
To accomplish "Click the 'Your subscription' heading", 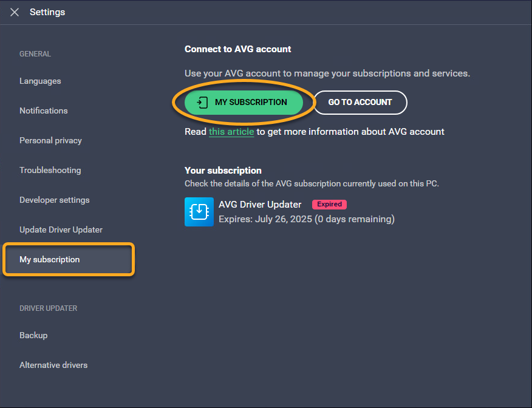I will click(223, 171).
